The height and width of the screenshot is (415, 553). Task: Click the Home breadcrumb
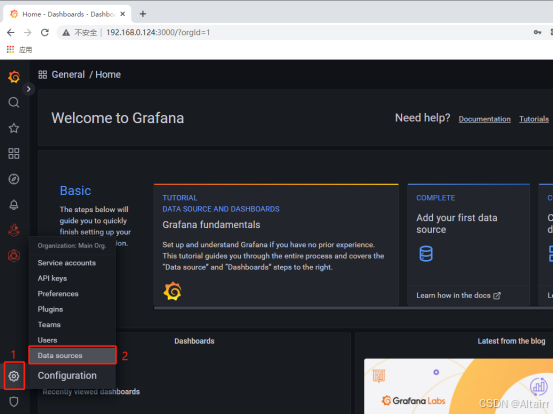(x=108, y=75)
